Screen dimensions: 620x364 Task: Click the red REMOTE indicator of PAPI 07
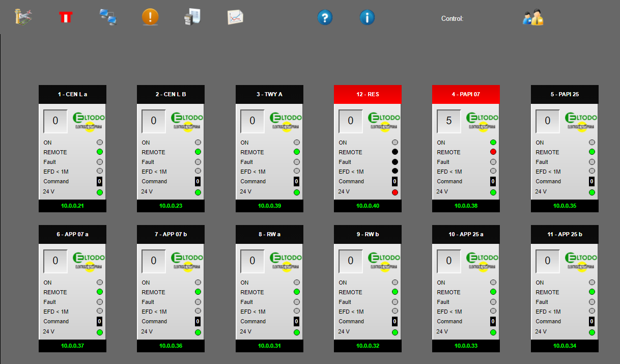tap(493, 152)
